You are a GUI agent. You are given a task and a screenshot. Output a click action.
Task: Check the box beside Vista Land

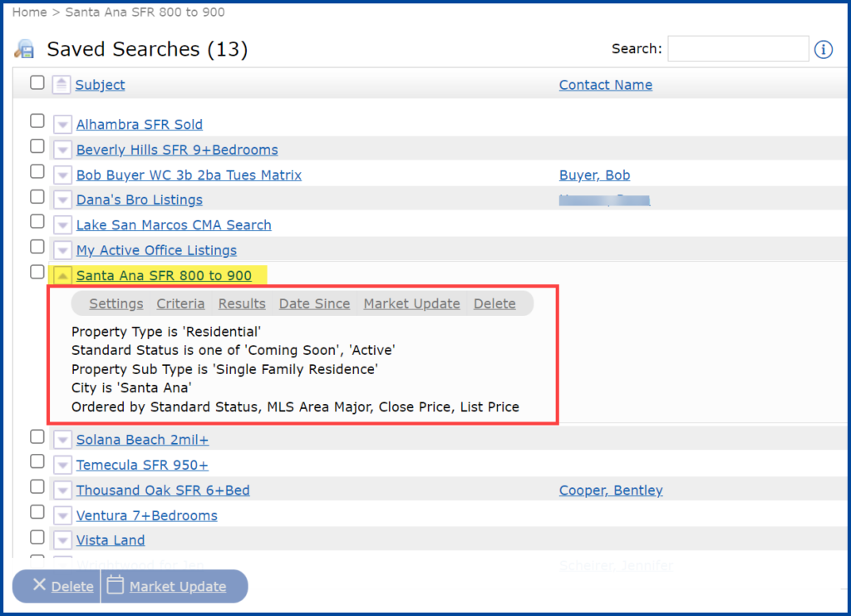(37, 537)
